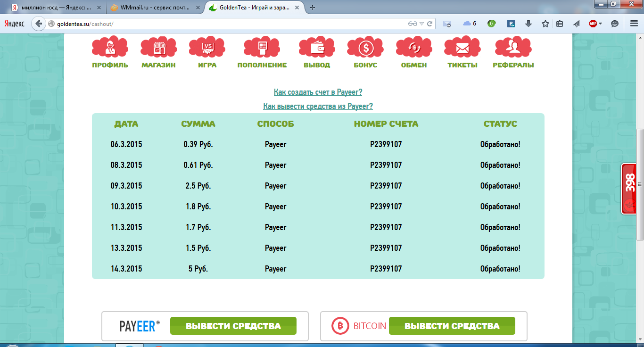644x347 pixels.
Task: Open the chat smiley icon
Action: click(x=615, y=24)
